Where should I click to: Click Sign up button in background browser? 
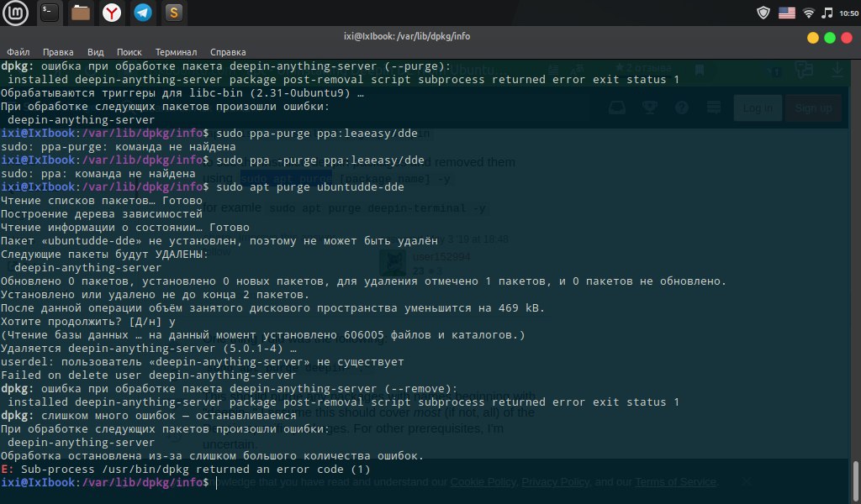point(813,108)
